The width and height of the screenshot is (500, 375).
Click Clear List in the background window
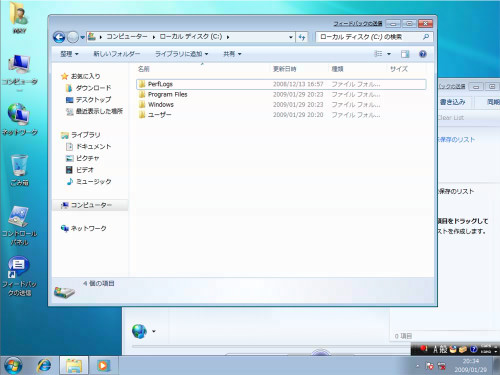click(451, 117)
